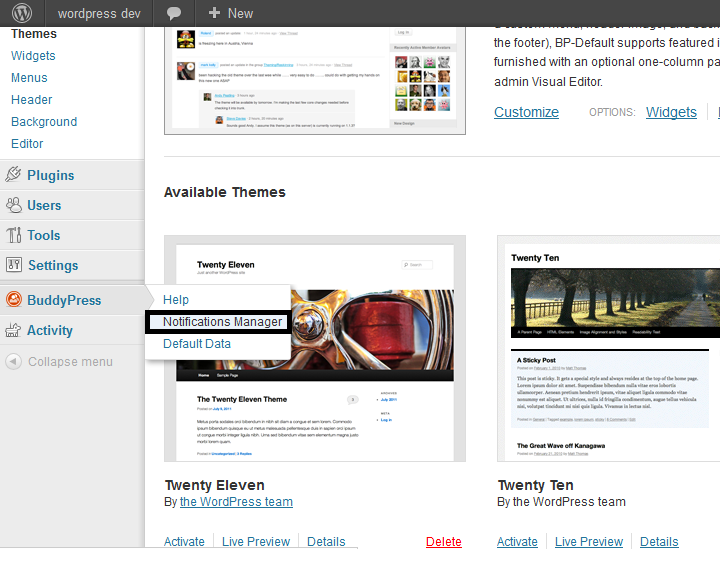The height and width of the screenshot is (562, 726).
Task: Click the Available Themes heading
Action: point(225,192)
